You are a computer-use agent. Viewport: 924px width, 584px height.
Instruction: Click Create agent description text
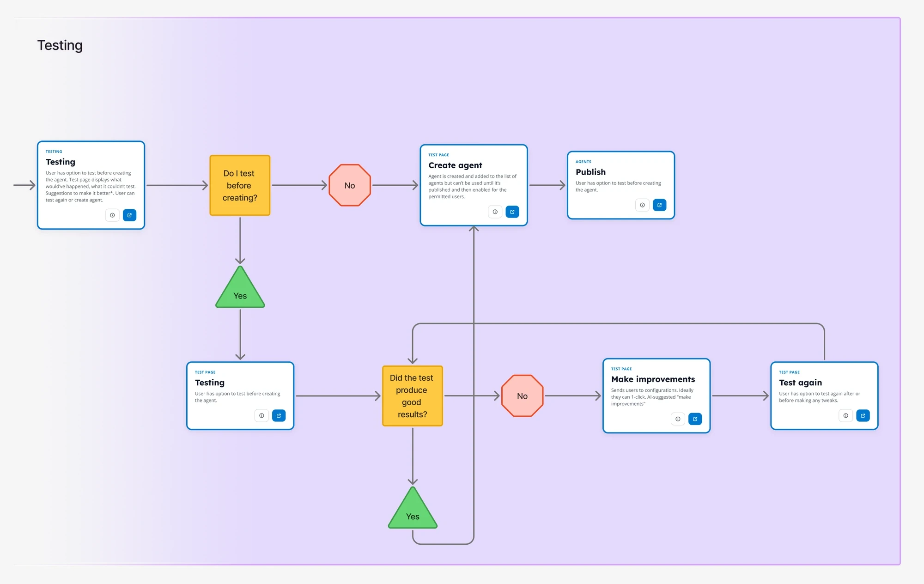[472, 186]
